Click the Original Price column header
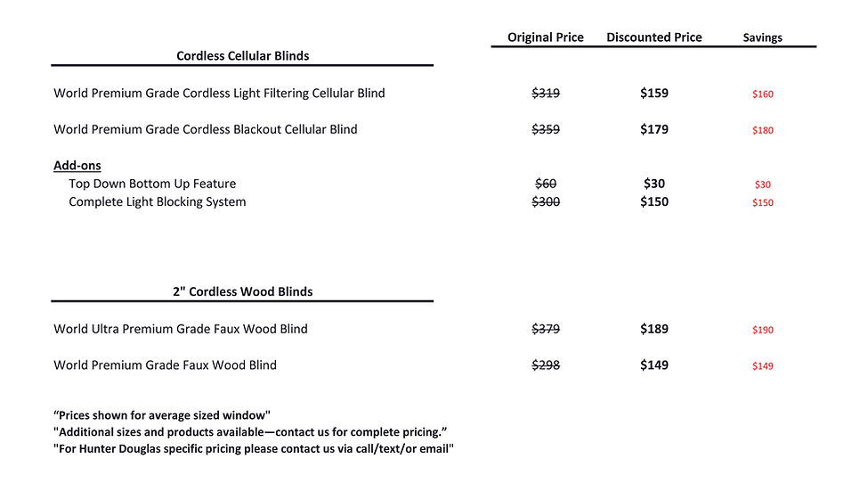The image size is (868, 483). [x=546, y=37]
